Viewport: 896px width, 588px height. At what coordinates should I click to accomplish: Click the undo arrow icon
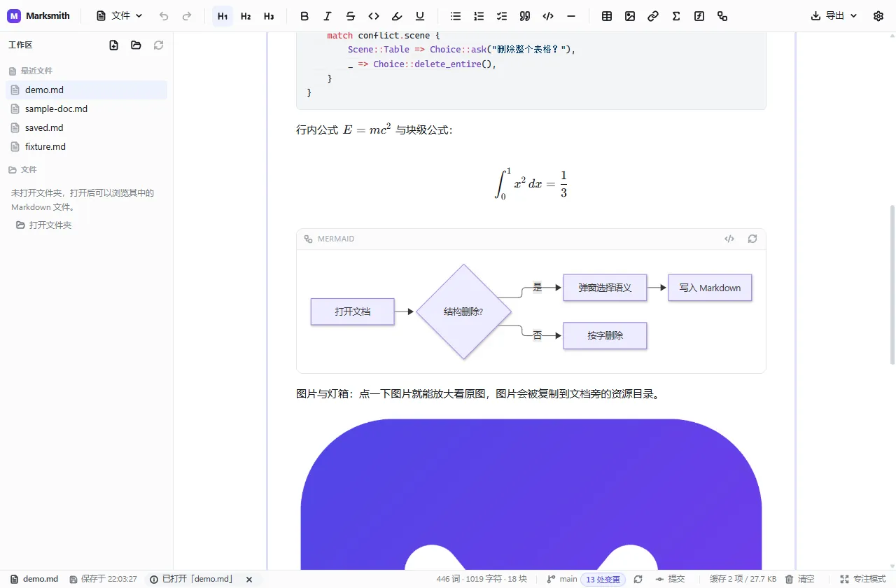[164, 16]
